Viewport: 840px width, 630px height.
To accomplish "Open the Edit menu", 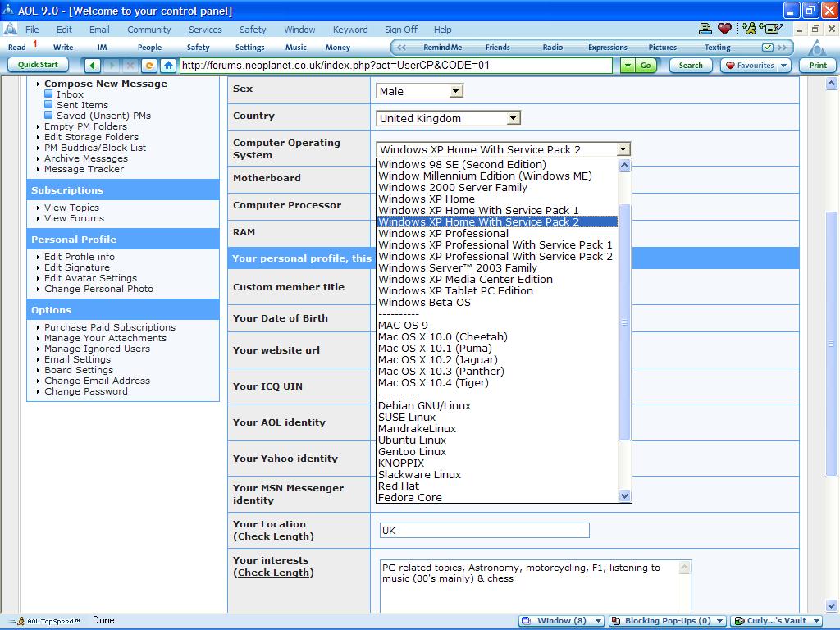I will point(64,30).
